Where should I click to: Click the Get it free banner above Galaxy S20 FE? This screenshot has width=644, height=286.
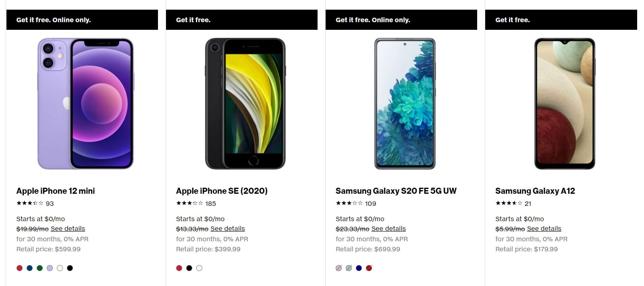(x=401, y=19)
